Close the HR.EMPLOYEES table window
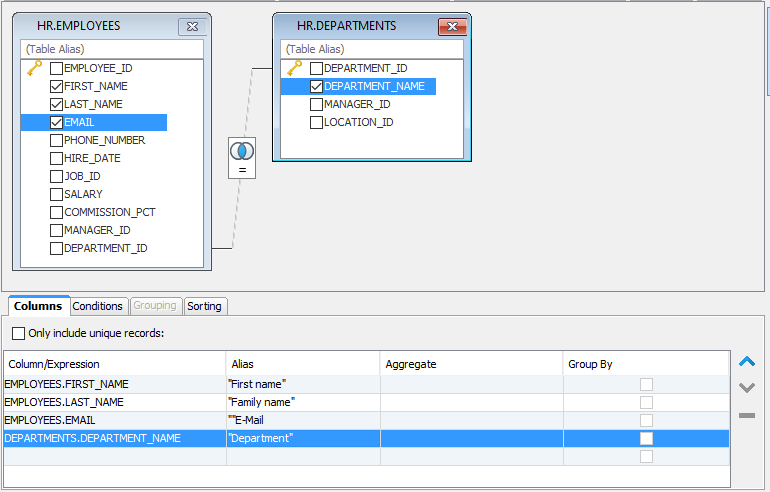Image resolution: width=770 pixels, height=492 pixels. [x=191, y=26]
